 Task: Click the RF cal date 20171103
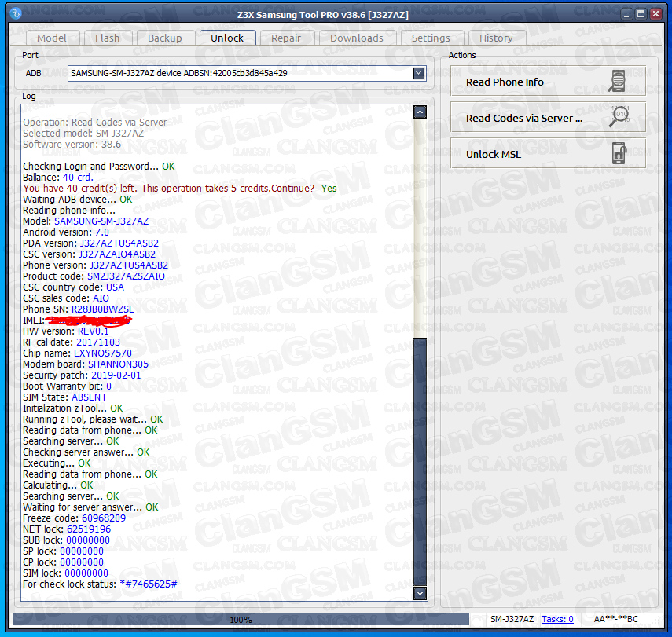(x=98, y=342)
